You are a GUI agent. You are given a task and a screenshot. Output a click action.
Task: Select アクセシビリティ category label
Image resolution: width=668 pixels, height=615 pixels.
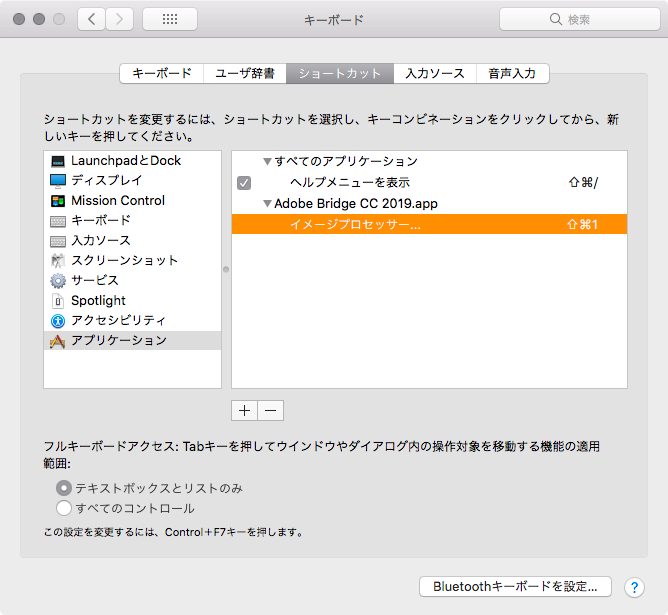(x=118, y=320)
